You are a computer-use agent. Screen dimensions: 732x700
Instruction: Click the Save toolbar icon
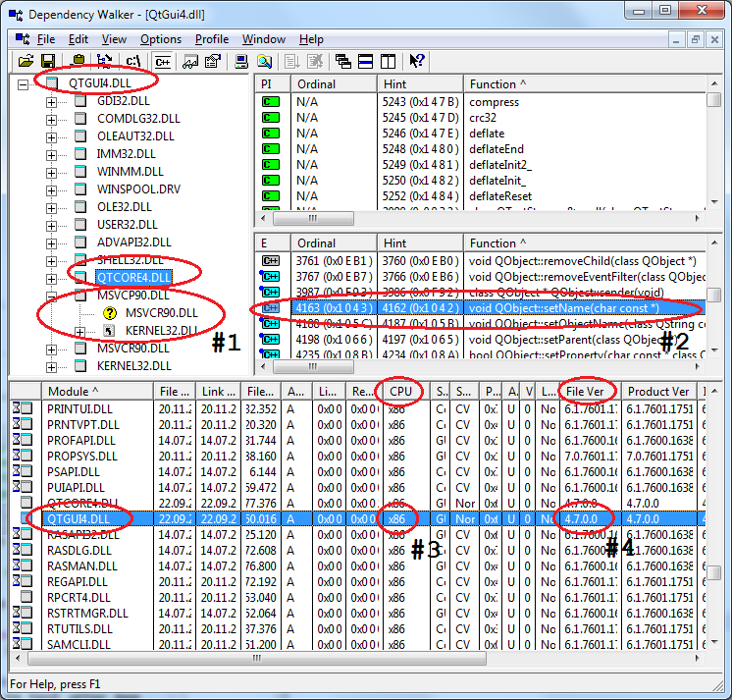click(x=49, y=62)
